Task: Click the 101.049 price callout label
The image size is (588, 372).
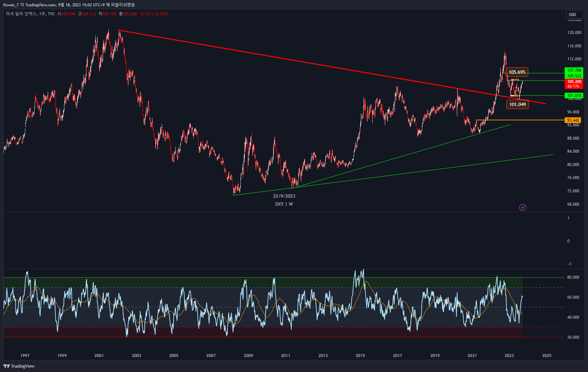Action: pyautogui.click(x=517, y=104)
